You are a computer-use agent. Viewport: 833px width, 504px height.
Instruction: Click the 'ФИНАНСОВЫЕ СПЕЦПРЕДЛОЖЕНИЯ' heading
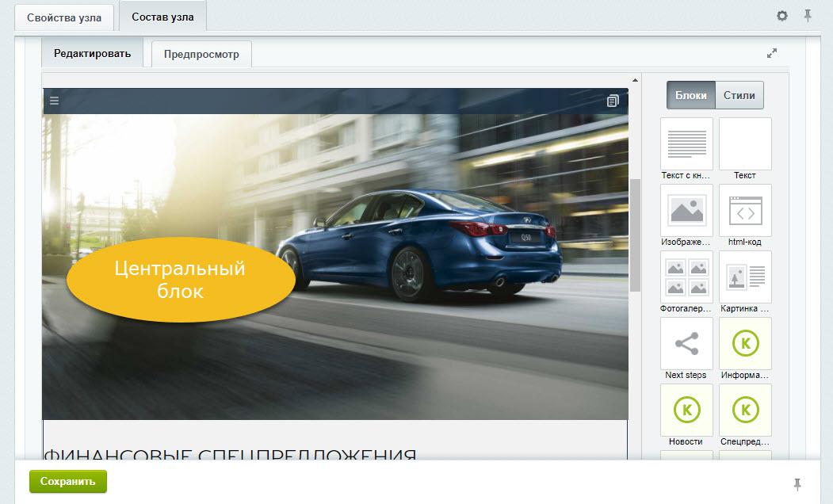(x=230, y=455)
